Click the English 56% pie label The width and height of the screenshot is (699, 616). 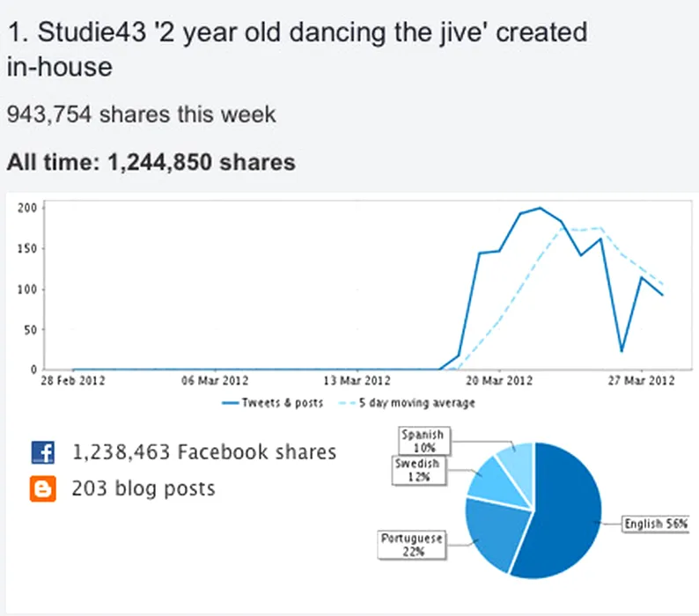coord(655,524)
